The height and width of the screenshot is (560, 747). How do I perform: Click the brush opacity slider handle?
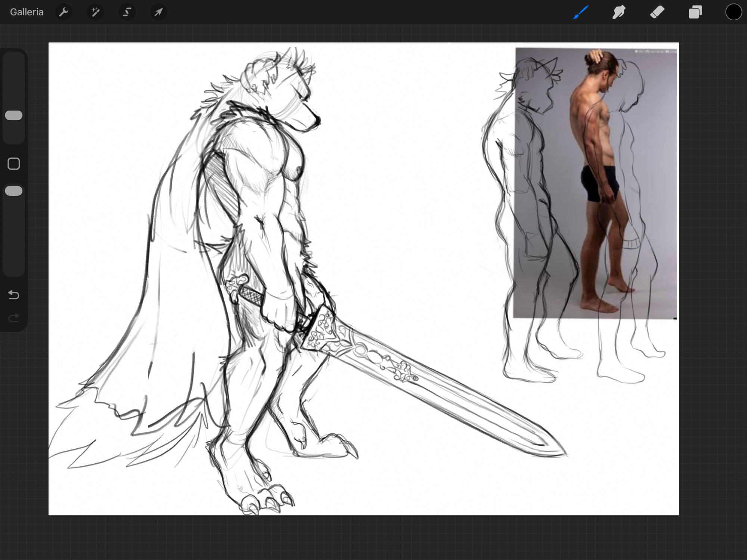click(14, 191)
